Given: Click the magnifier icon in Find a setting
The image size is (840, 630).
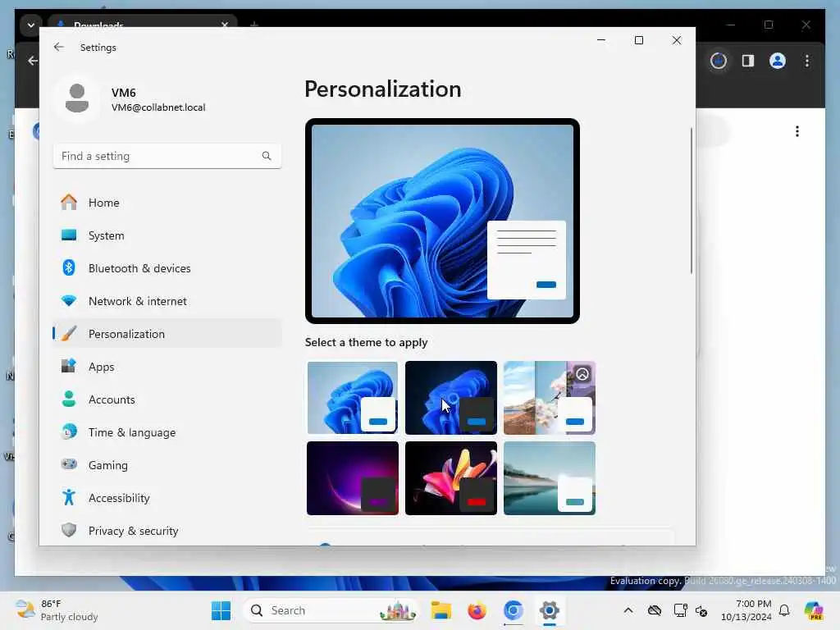Looking at the screenshot, I should pos(267,156).
